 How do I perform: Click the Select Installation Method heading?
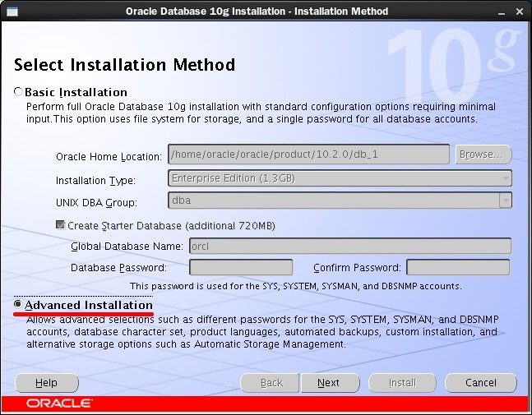124,64
